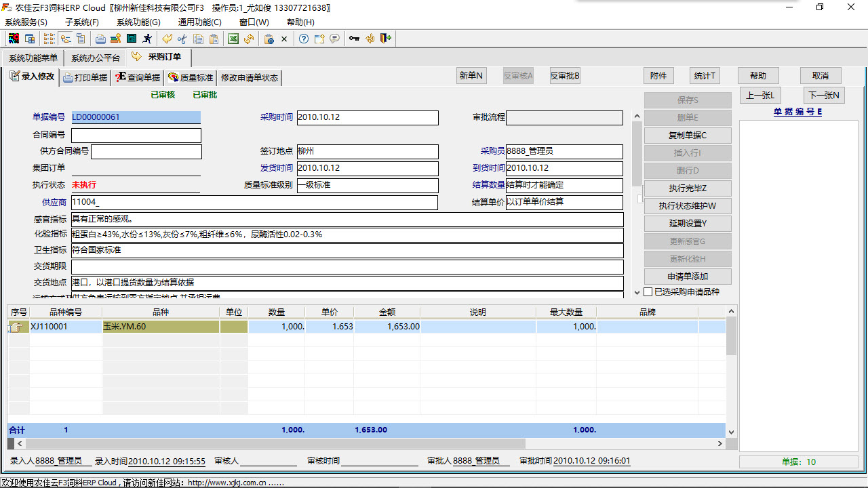868x488 pixels.
Task: Click the 复制单据C button
Action: click(x=687, y=135)
